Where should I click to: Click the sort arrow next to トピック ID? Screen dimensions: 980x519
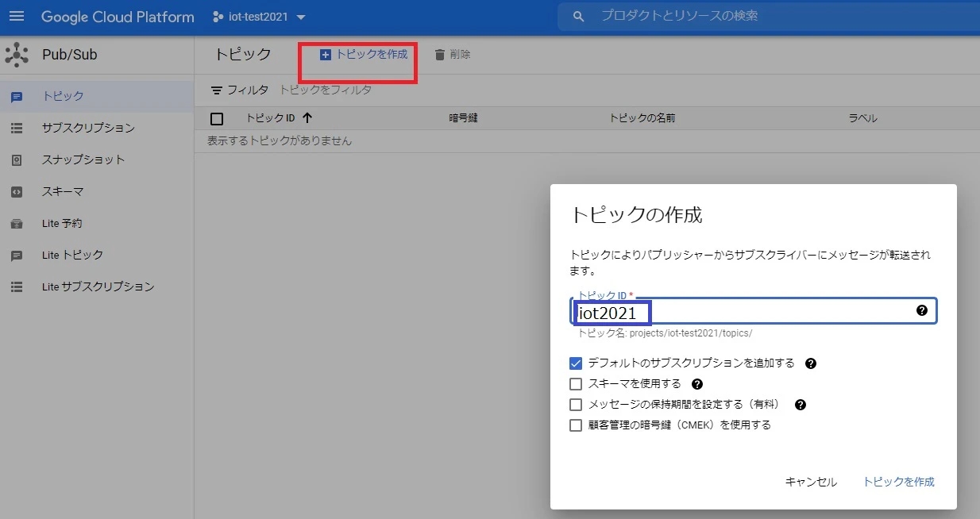tap(307, 118)
